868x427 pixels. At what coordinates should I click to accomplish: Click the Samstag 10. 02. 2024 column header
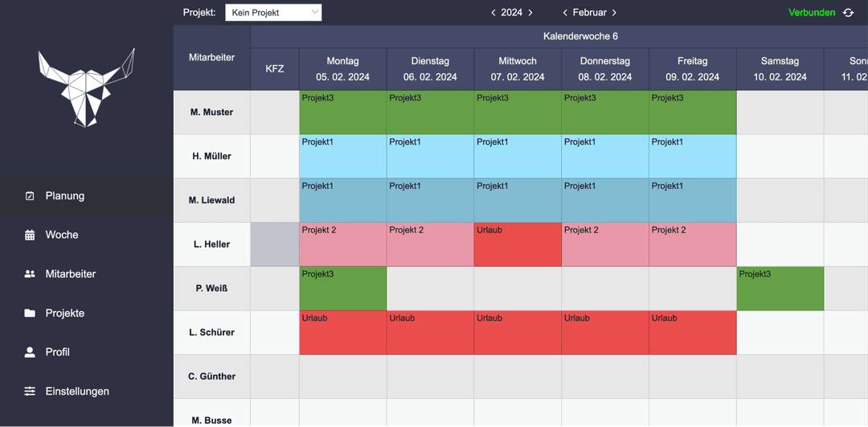tap(780, 69)
